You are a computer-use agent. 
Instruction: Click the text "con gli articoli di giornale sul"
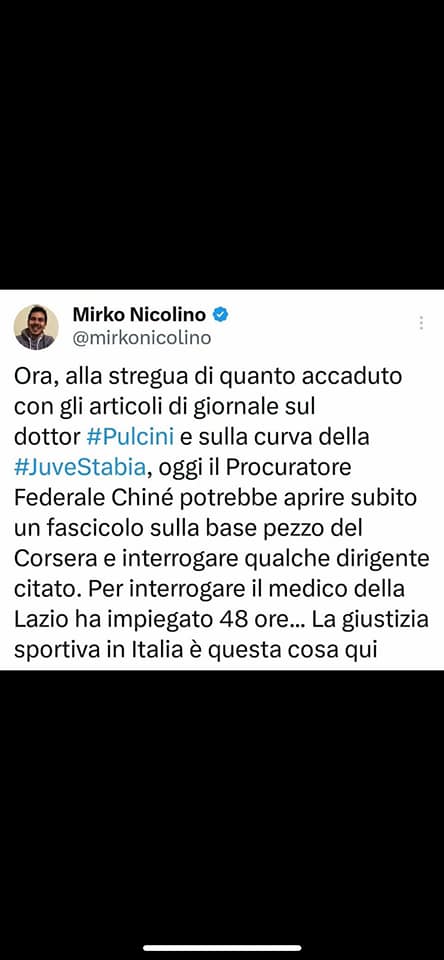[x=164, y=407]
